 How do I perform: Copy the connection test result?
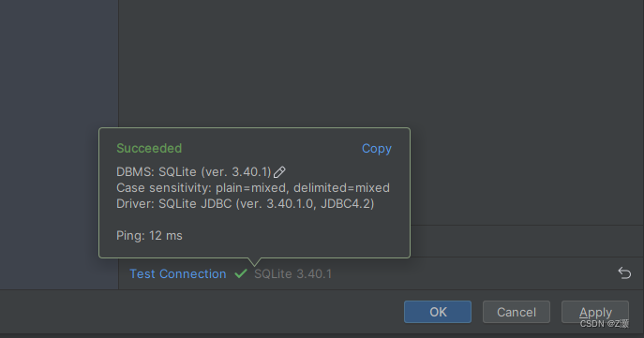377,149
